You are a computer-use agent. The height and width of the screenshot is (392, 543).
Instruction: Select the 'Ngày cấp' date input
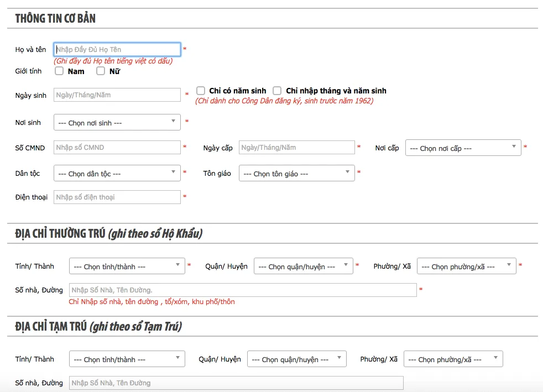coord(296,147)
